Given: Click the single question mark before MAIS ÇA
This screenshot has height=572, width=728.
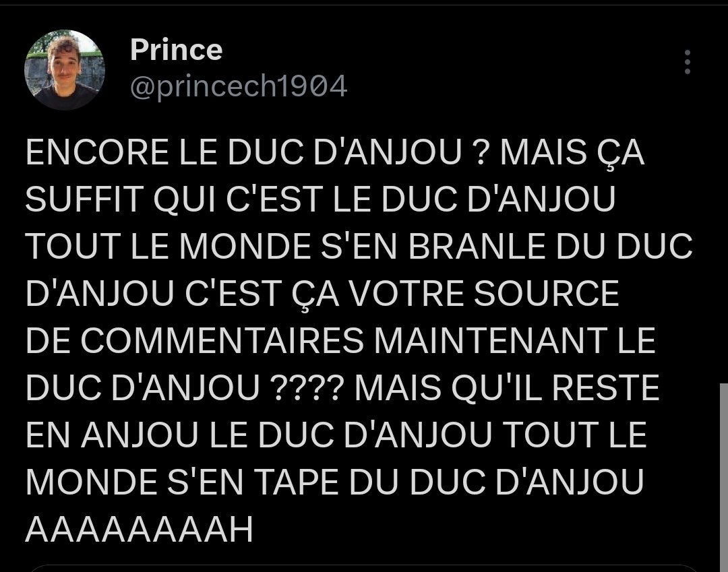Looking at the screenshot, I should 481,152.
